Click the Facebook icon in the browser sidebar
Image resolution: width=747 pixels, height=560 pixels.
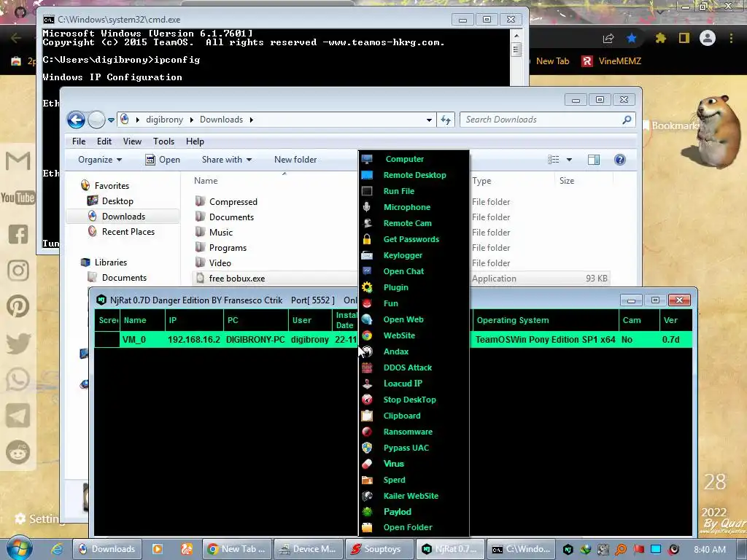point(18,234)
